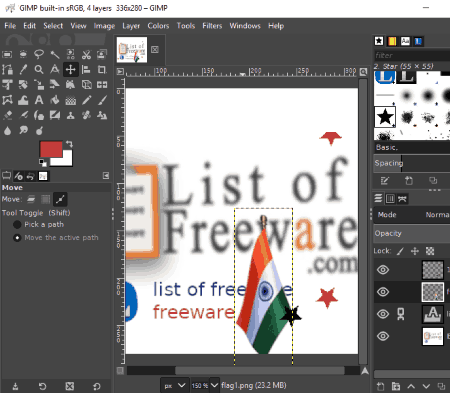This screenshot has height=393, width=450.
Task: Toggle the chain link on text layer
Action: [x=401, y=314]
